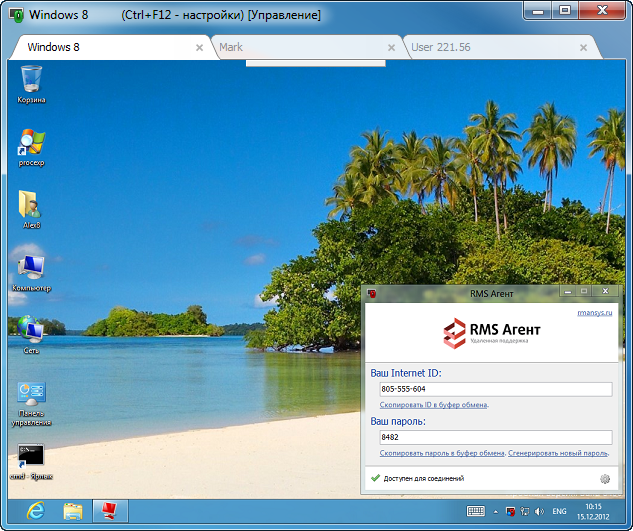
Task: Launch the cmd shortcut icon
Action: [x=31, y=462]
